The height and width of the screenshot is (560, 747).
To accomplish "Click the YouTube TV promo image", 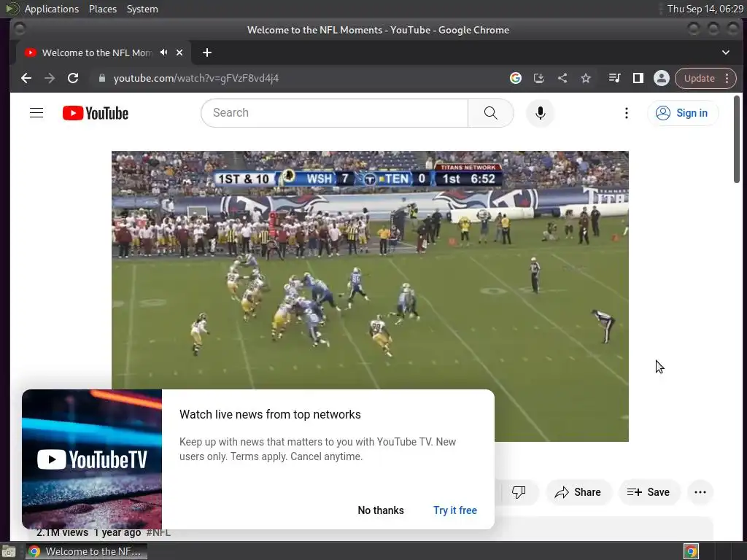I will [x=92, y=459].
